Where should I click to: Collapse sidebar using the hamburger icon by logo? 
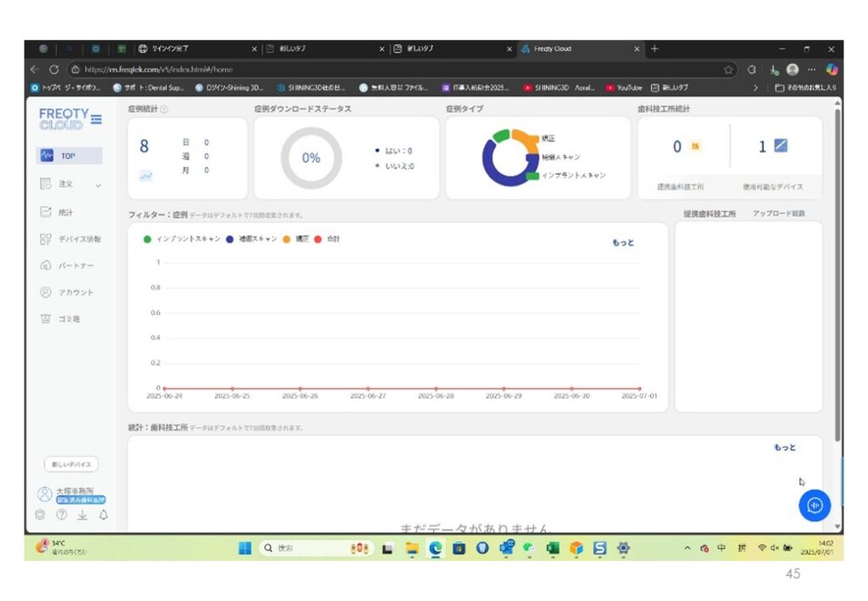point(96,120)
